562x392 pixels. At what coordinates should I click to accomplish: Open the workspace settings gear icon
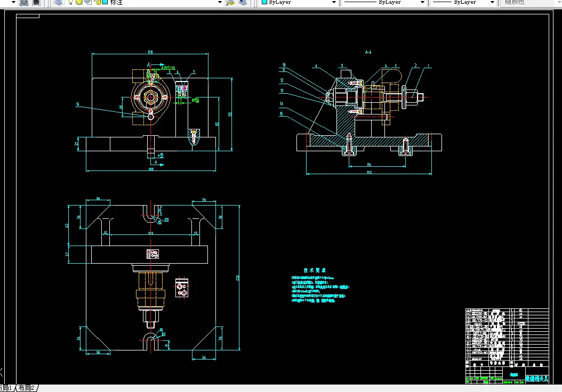tap(23, 3)
